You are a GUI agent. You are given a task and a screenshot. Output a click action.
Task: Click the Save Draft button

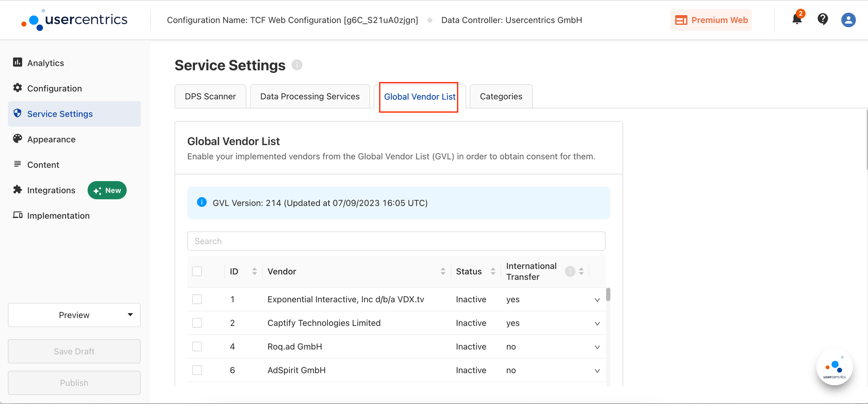click(74, 351)
